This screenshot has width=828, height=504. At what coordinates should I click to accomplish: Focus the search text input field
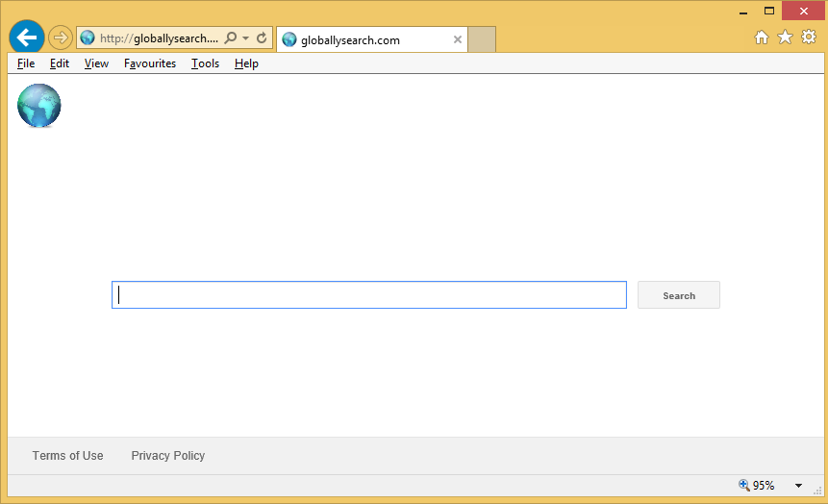(369, 295)
